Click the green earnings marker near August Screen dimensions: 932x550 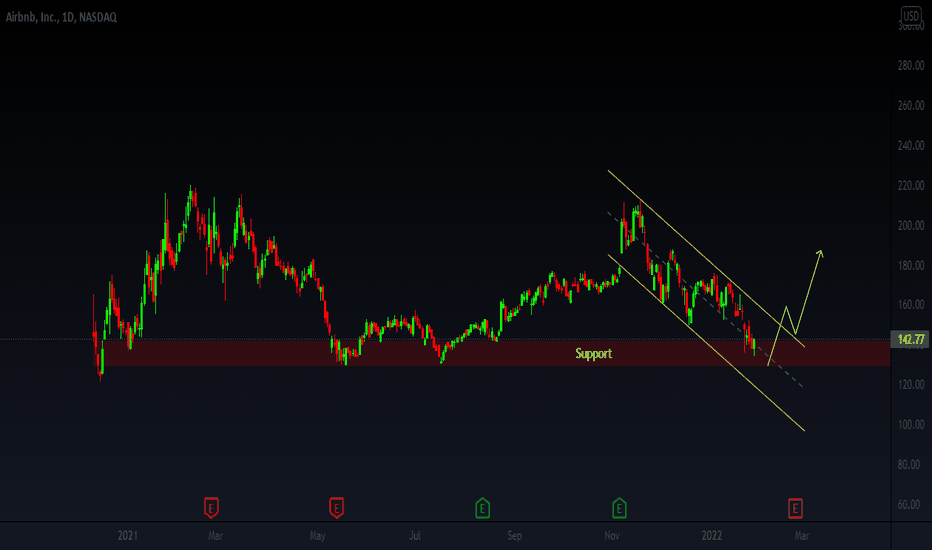pos(483,508)
